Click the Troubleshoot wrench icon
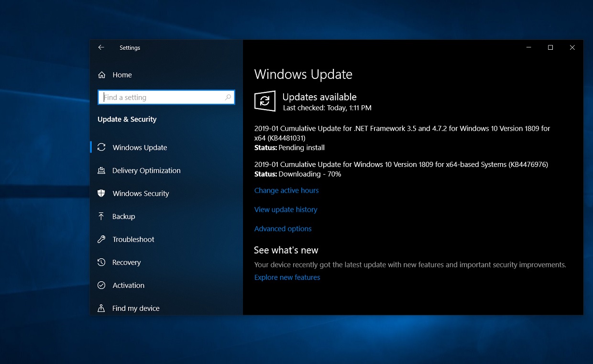The image size is (593, 364). (101, 239)
